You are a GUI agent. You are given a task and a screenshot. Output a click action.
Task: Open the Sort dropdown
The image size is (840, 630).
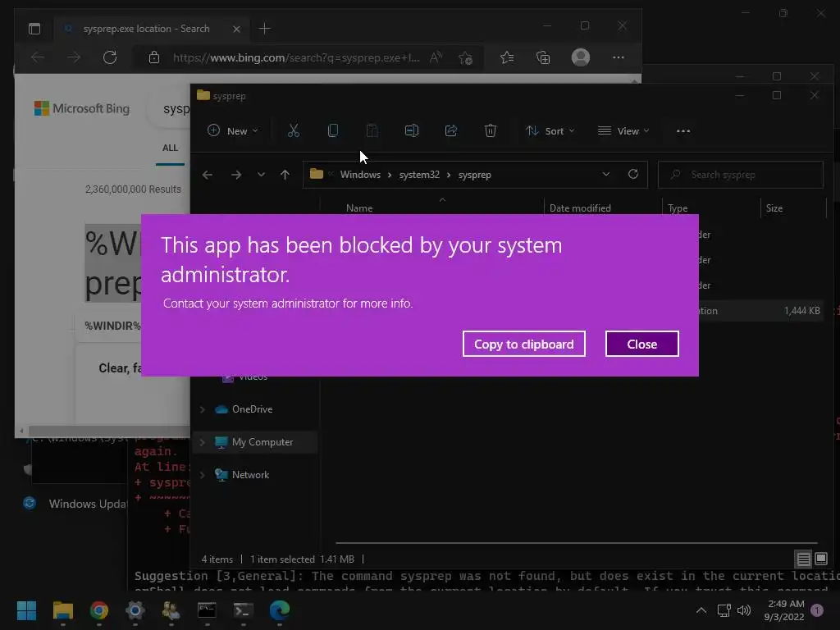[x=550, y=130]
